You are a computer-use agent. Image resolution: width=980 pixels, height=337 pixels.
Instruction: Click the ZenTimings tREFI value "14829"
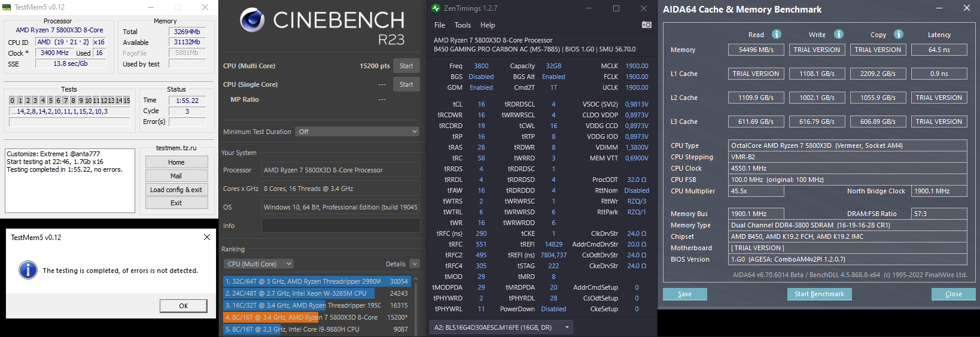553,244
